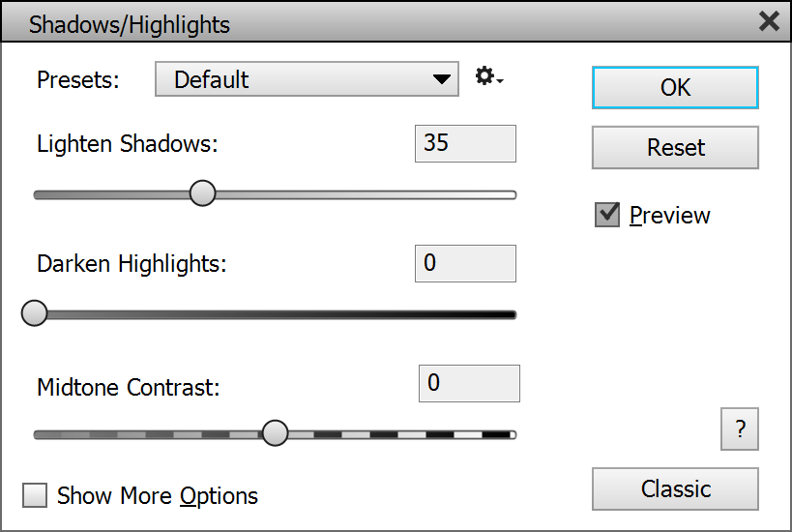The width and height of the screenshot is (792, 532).
Task: Uncheck the Preview checkbox
Action: 607,215
